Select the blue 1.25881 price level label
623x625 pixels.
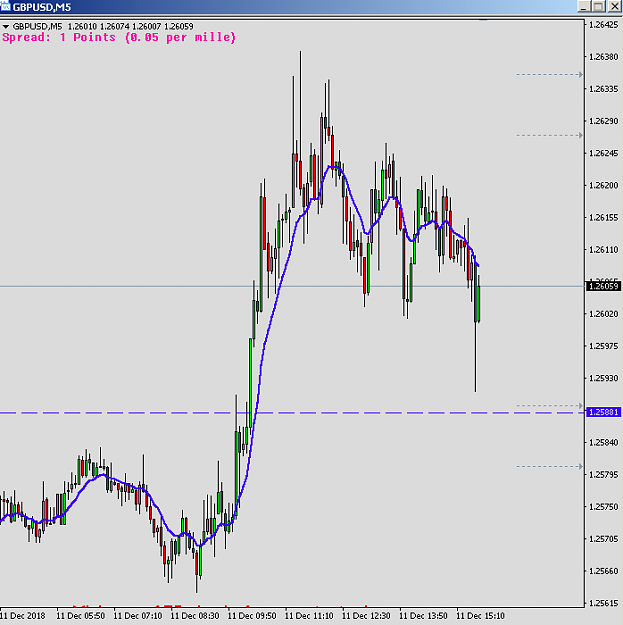[x=603, y=412]
